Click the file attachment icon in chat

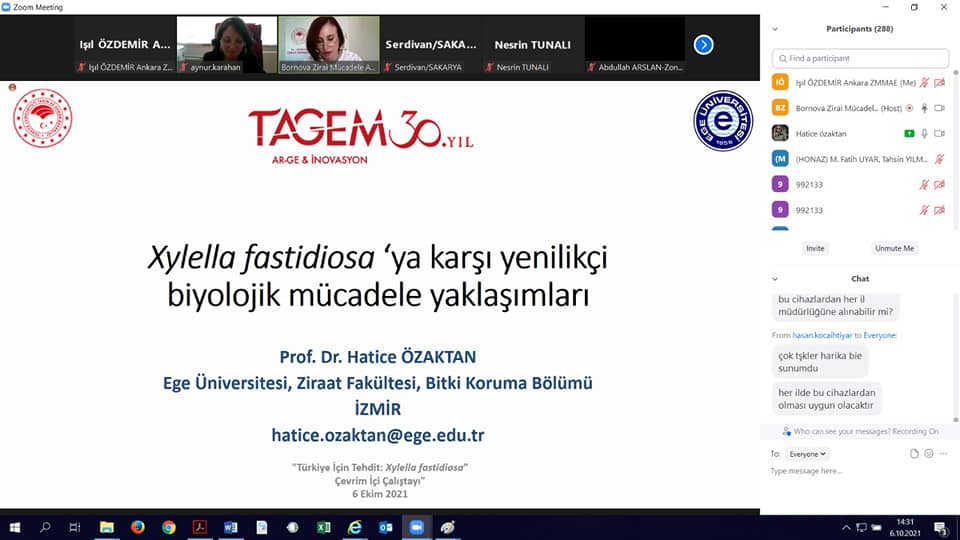coord(914,453)
